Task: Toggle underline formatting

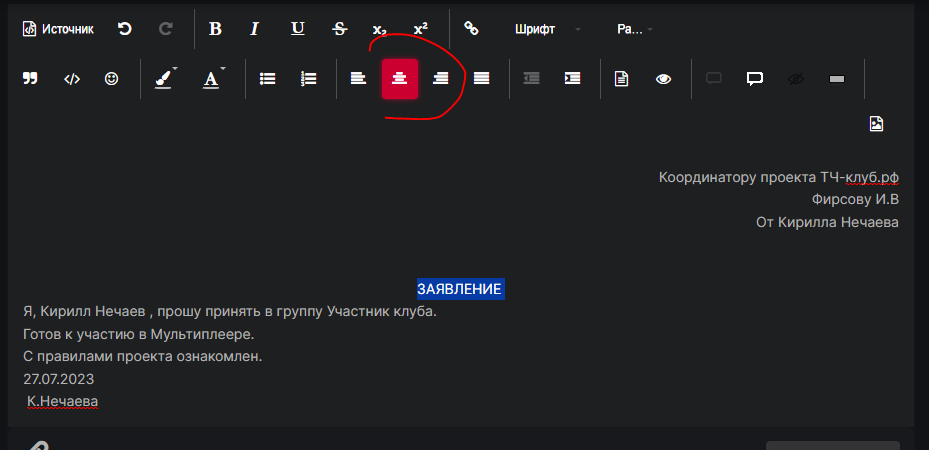Action: 297,29
